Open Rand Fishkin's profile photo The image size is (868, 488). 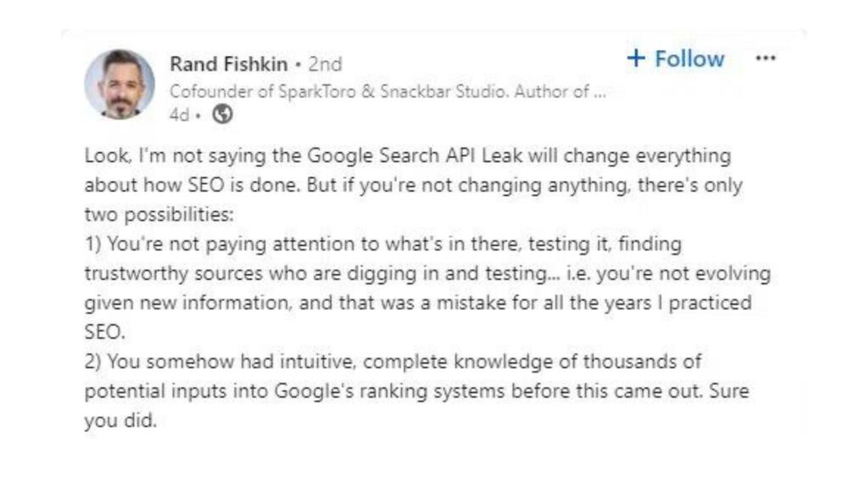[x=120, y=84]
